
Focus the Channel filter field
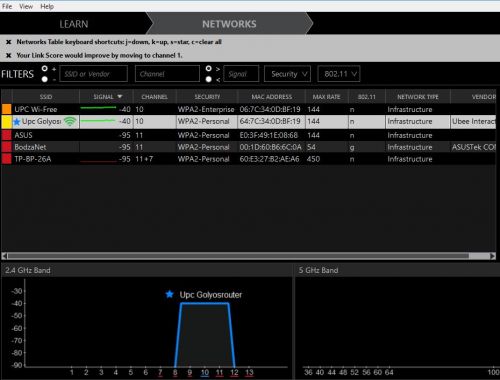point(167,74)
